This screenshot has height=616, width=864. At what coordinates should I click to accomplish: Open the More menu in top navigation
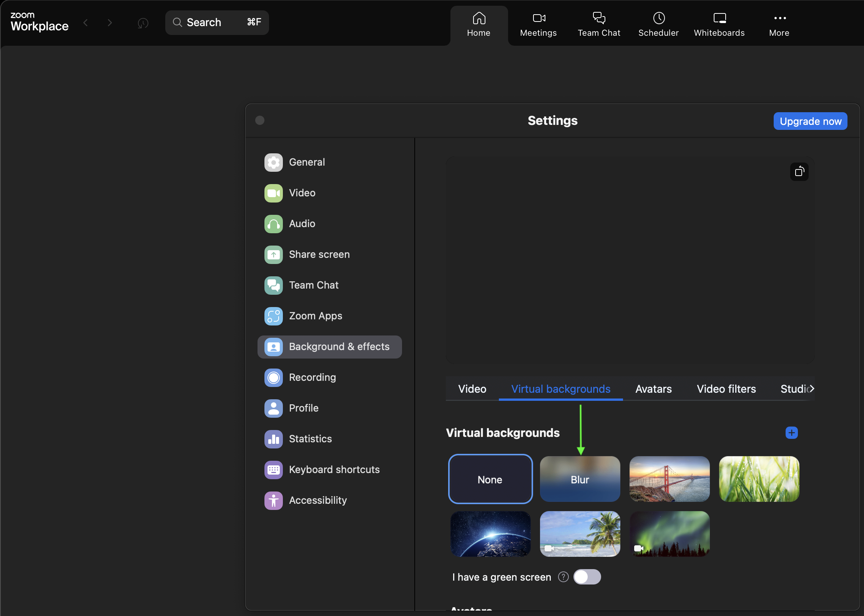point(779,24)
